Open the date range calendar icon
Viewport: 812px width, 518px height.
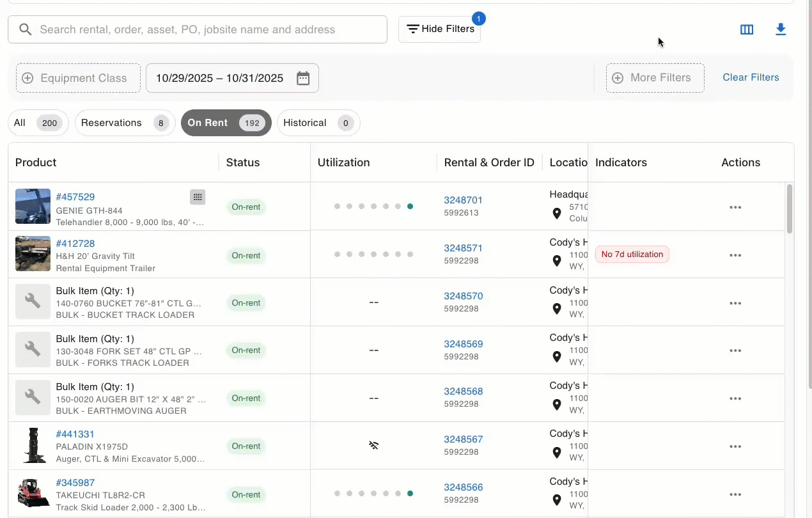click(303, 78)
